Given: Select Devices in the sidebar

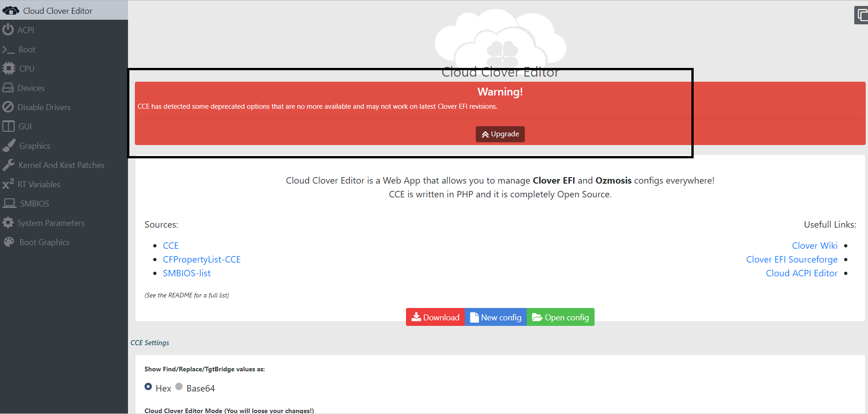Looking at the screenshot, I should [64, 88].
